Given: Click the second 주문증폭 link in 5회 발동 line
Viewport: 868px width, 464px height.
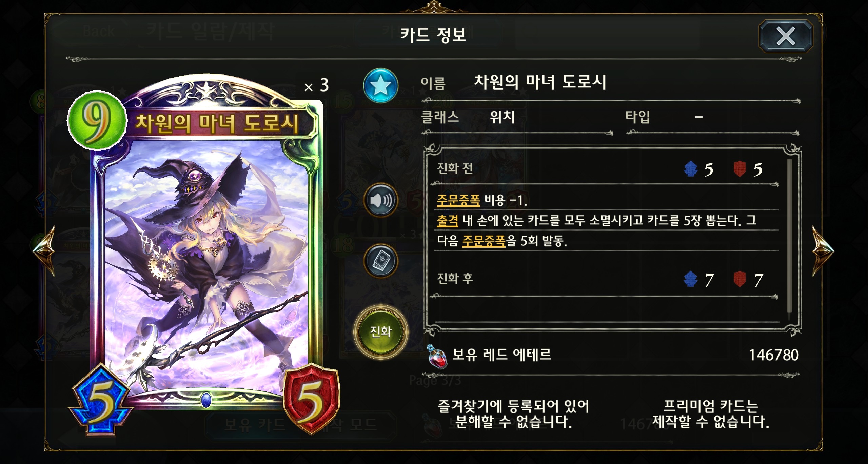Looking at the screenshot, I should 484,241.
